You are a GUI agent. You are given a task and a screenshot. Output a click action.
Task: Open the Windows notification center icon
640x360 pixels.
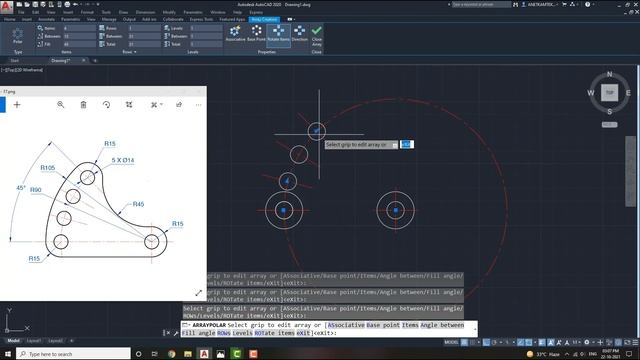tap(629, 354)
